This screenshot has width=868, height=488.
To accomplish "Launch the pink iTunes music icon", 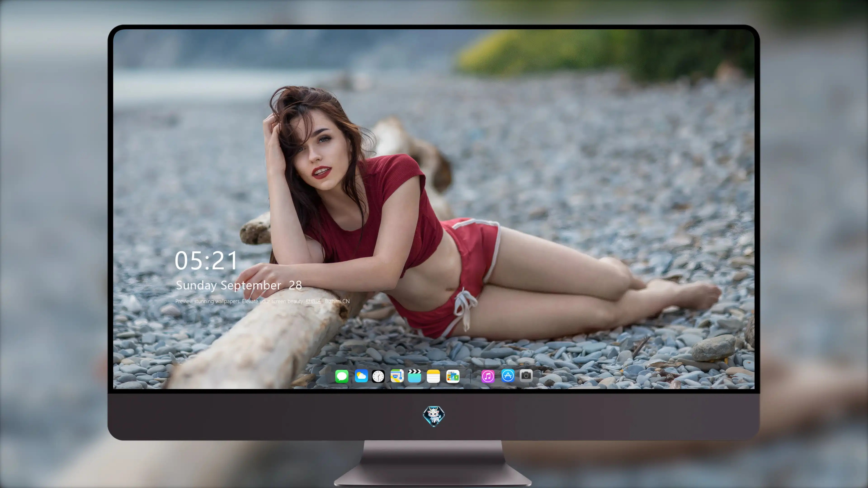I will pyautogui.click(x=488, y=376).
